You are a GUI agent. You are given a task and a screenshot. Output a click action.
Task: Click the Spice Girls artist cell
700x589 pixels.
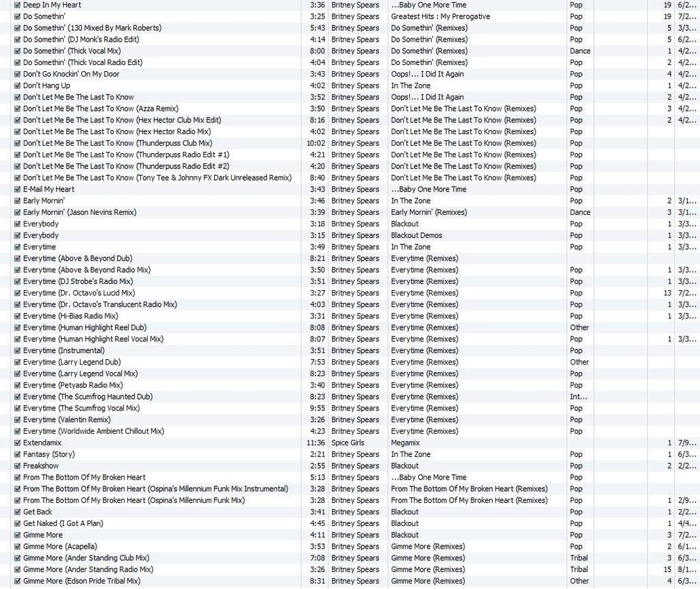coord(348,443)
